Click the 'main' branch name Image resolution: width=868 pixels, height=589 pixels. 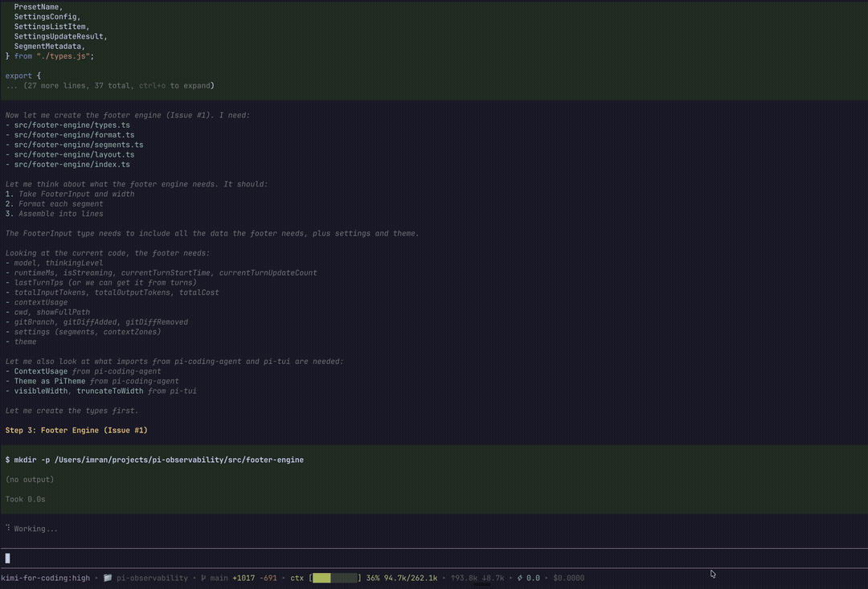(219, 578)
